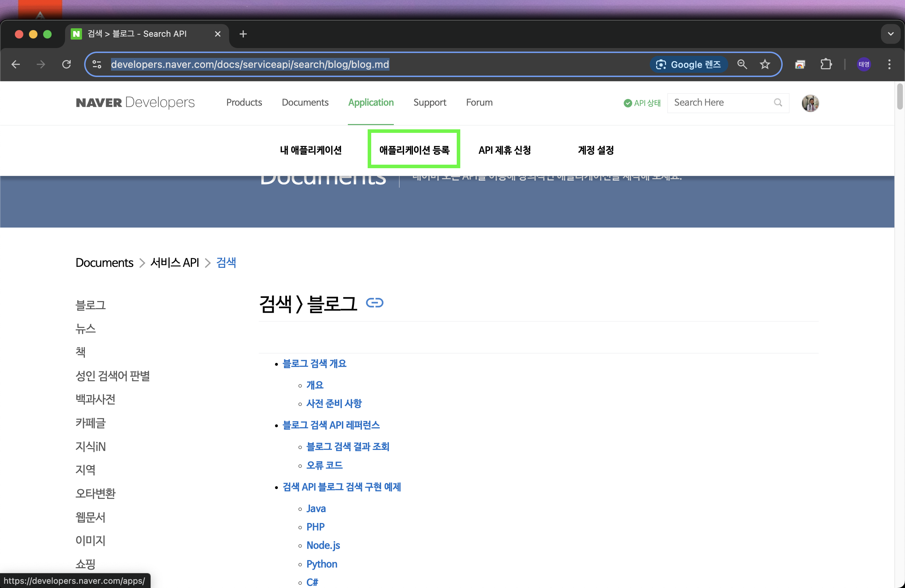This screenshot has height=588, width=905.
Task: Click the 서비스 API breadcrumb
Action: [175, 263]
